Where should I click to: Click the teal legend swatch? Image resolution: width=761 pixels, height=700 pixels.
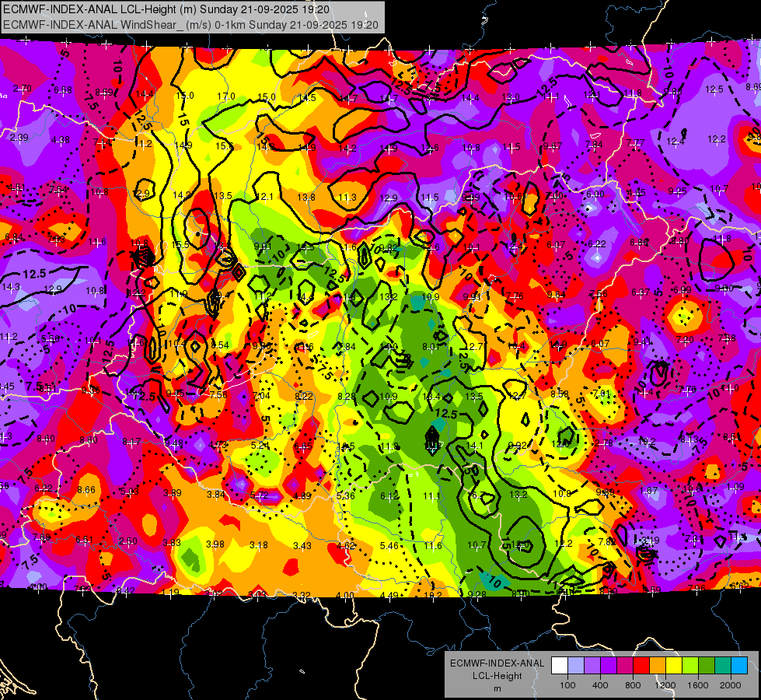coord(723,666)
